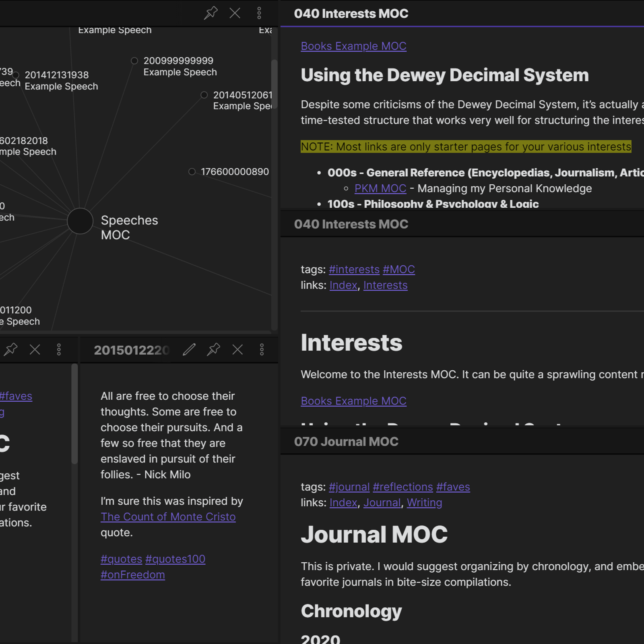
Task: Click the graph pane vertical scrollbar
Action: pyautogui.click(x=274, y=85)
